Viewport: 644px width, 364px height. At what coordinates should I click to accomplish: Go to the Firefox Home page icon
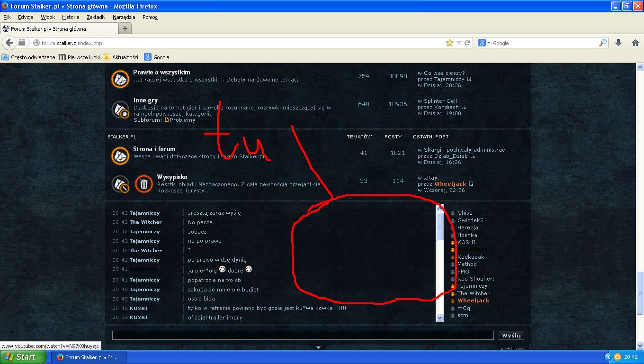click(x=635, y=43)
